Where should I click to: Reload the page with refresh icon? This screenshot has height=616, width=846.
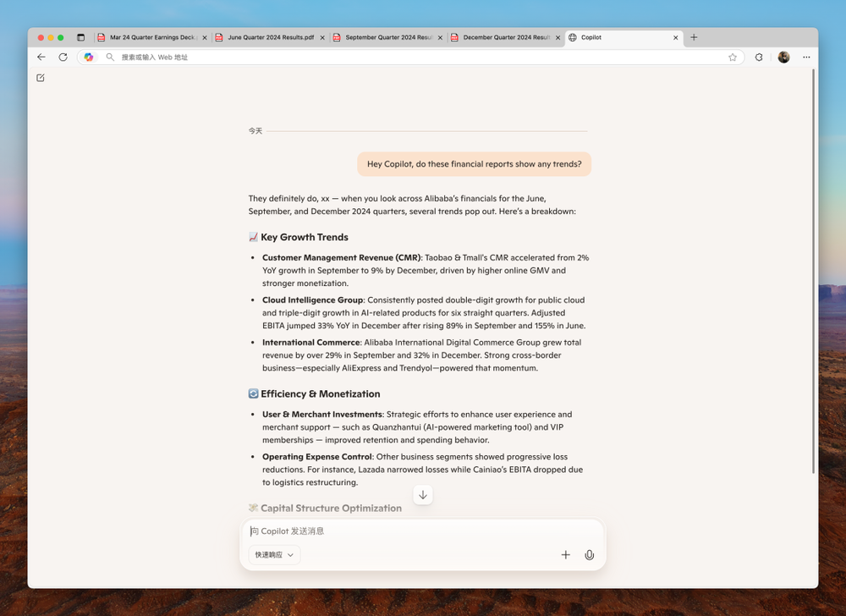[63, 58]
